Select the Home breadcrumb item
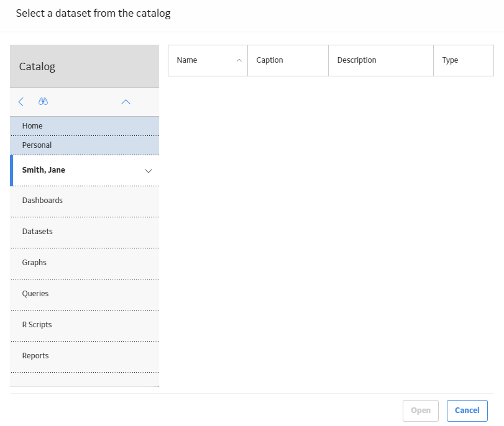Screen dimensions: 504x426 [85, 126]
